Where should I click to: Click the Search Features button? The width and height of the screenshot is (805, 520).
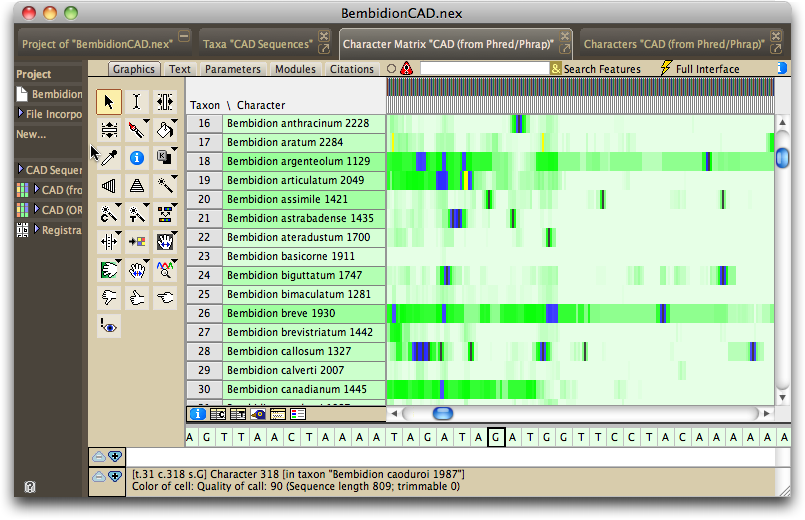[596, 69]
